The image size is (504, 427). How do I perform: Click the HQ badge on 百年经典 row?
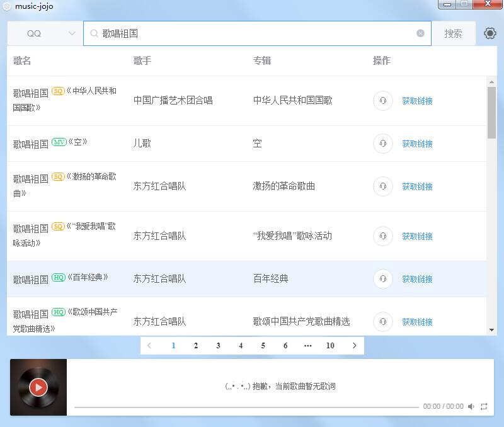(59, 278)
